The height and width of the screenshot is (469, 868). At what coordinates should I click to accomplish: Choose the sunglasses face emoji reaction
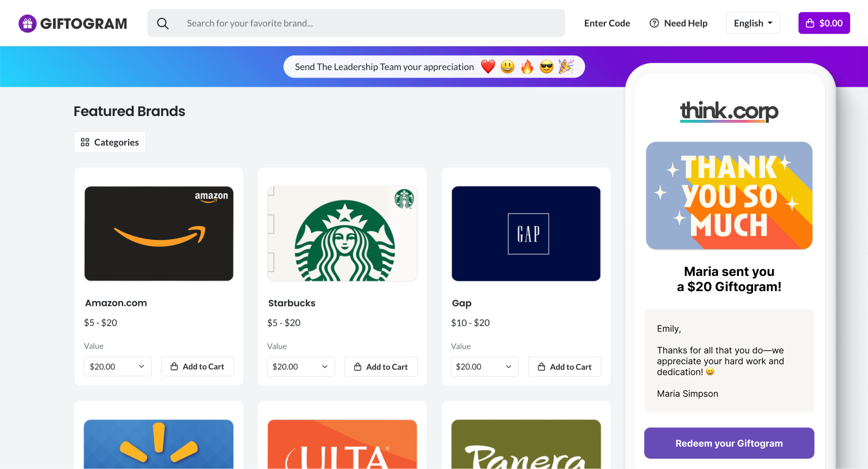[x=546, y=67]
